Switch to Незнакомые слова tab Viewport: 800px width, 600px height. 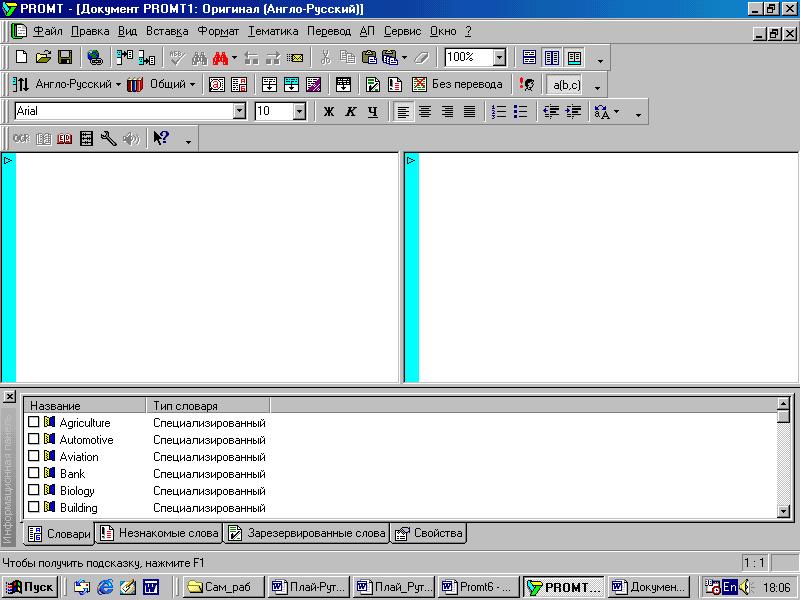point(159,533)
